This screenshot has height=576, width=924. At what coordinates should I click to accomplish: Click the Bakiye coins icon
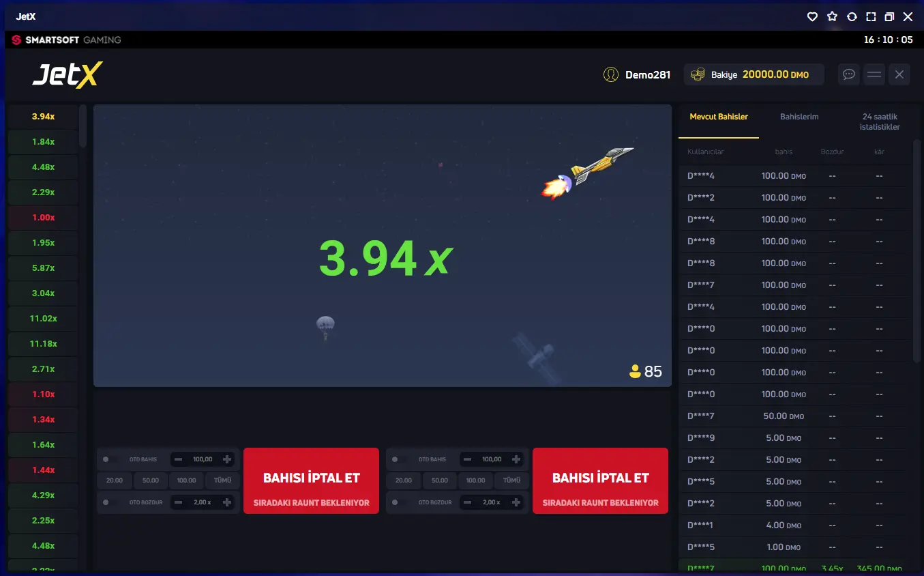697,74
